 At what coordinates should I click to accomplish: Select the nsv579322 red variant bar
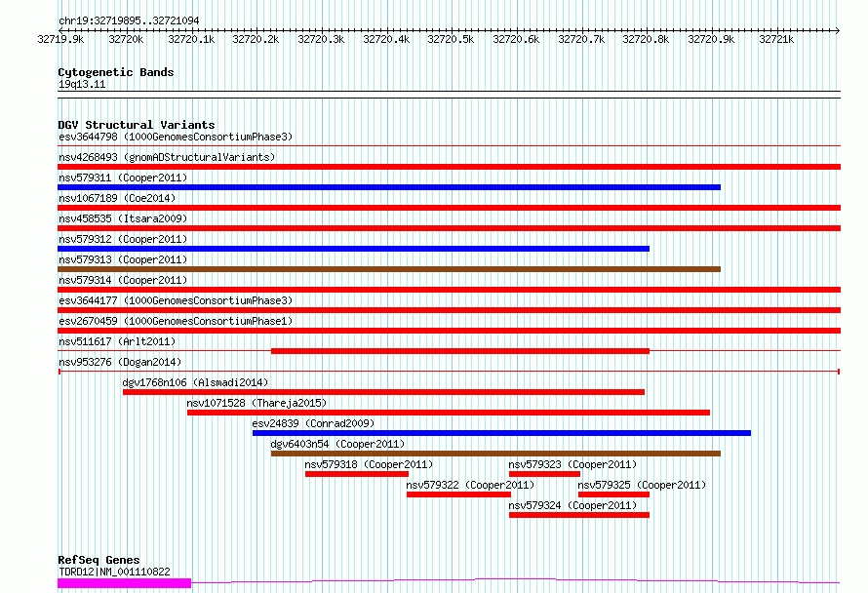(x=459, y=494)
